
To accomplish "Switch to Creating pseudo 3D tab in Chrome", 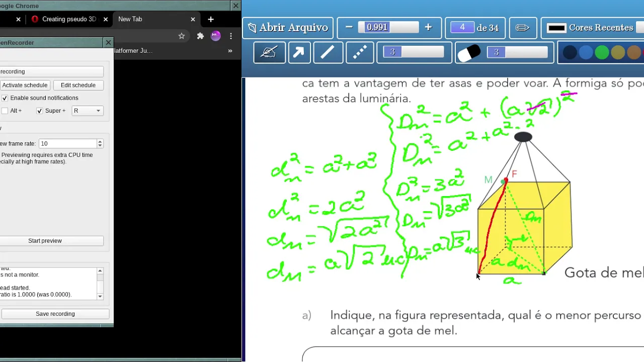I will 69,19.
